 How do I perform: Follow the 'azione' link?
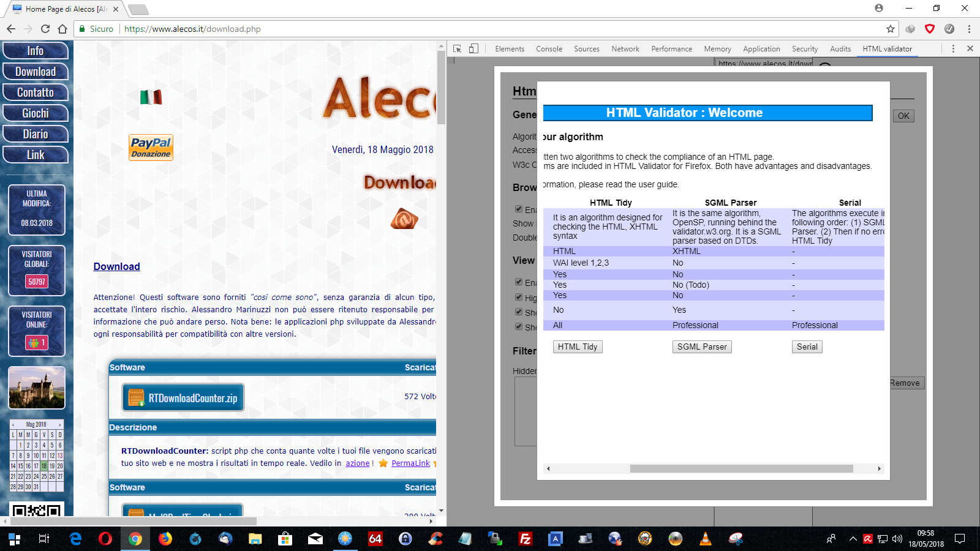point(358,463)
